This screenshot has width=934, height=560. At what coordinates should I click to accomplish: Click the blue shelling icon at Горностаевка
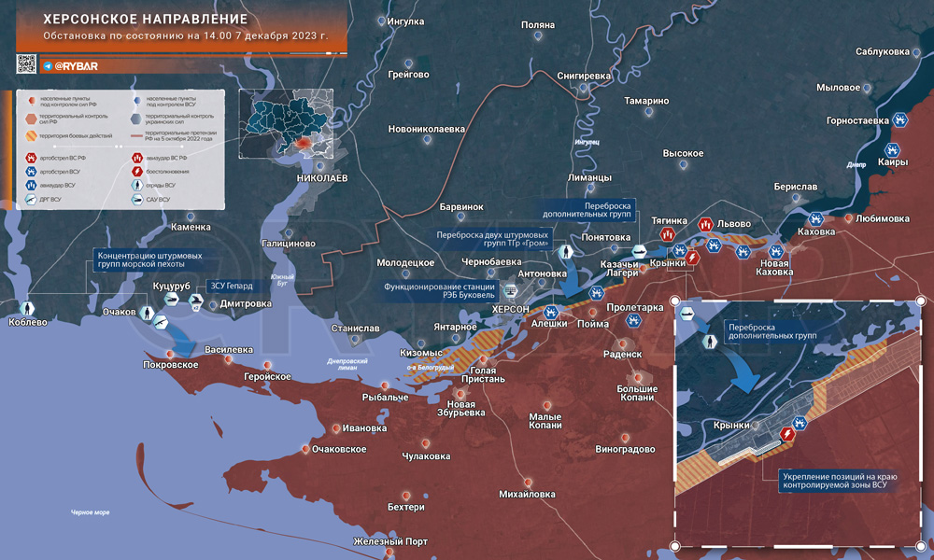[x=900, y=119]
